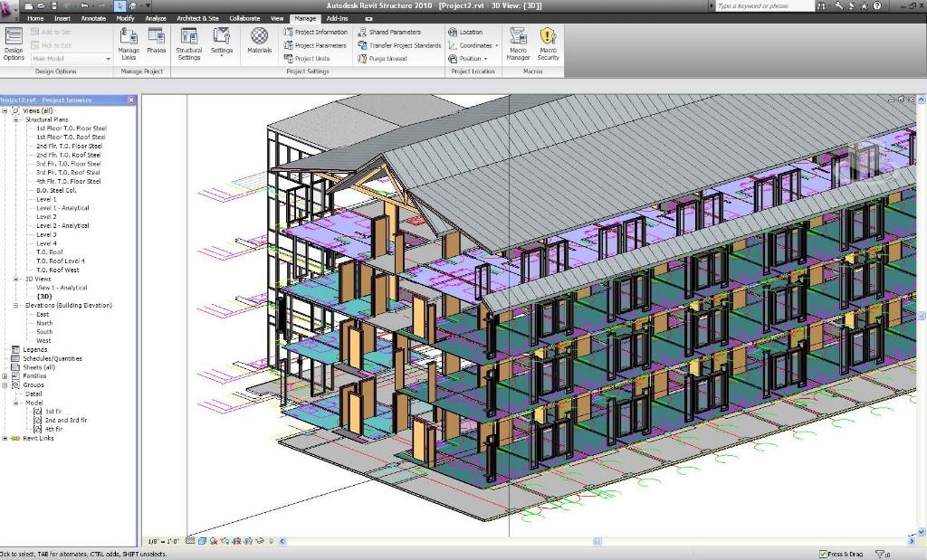This screenshot has height=560, width=927.
Task: Click Transfer Project Standards
Action: pyautogui.click(x=399, y=45)
